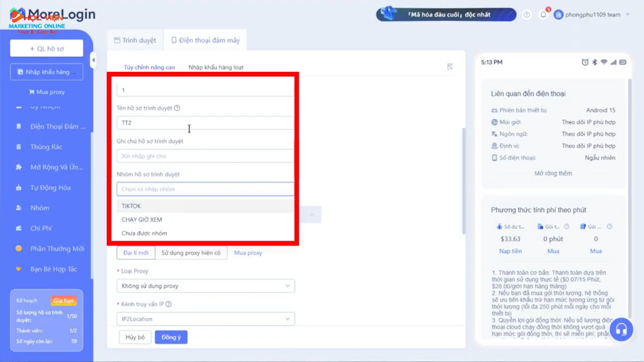Click the Nạp tiền link

pos(510,251)
